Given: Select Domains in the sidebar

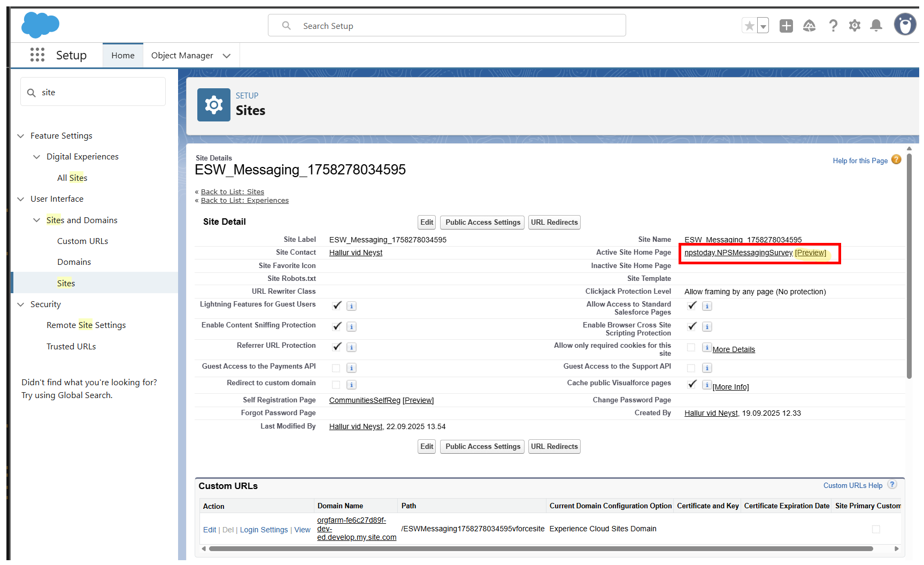Looking at the screenshot, I should pos(74,262).
